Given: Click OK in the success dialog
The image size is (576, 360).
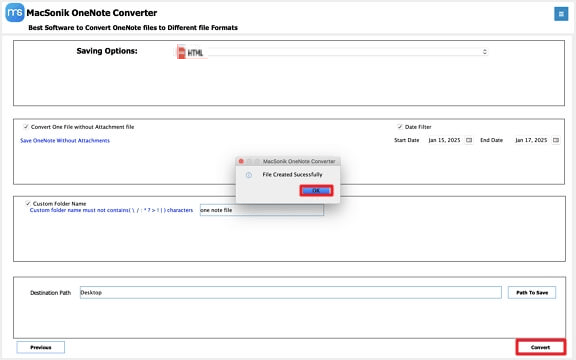Looking at the screenshot, I should pyautogui.click(x=316, y=190).
